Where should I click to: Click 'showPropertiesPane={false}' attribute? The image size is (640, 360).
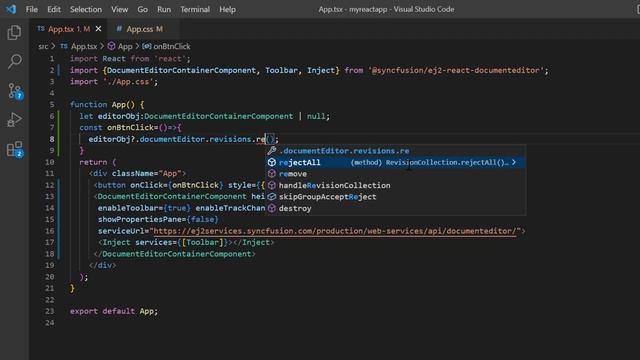158,220
